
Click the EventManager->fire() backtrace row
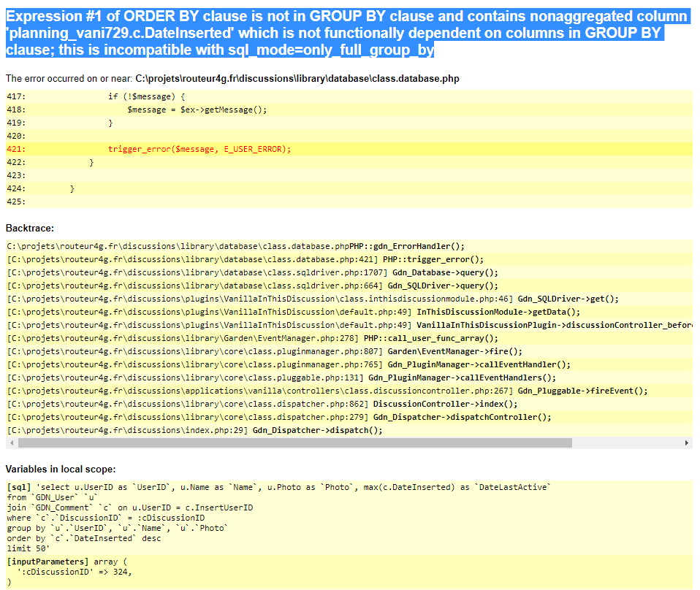pos(349,352)
